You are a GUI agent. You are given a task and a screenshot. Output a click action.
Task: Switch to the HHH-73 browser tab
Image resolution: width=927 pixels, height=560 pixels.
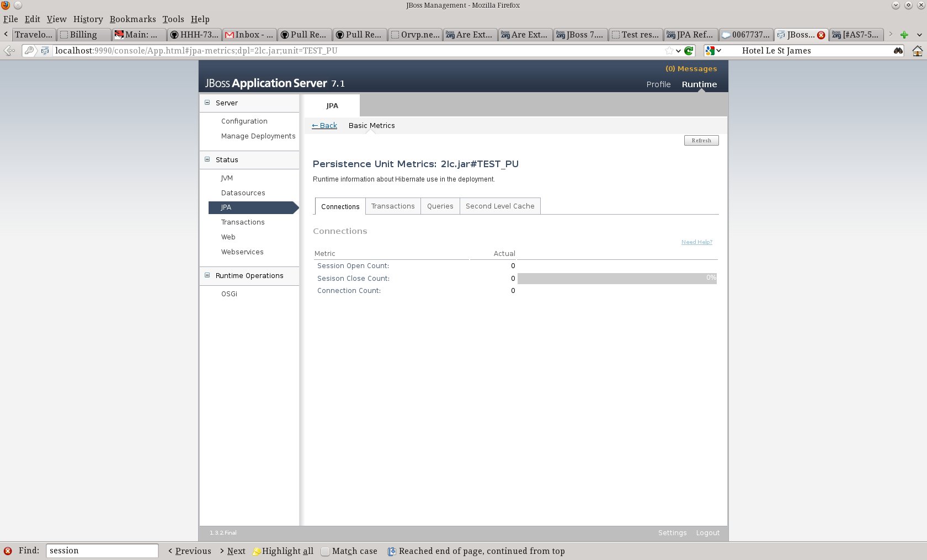[194, 35]
